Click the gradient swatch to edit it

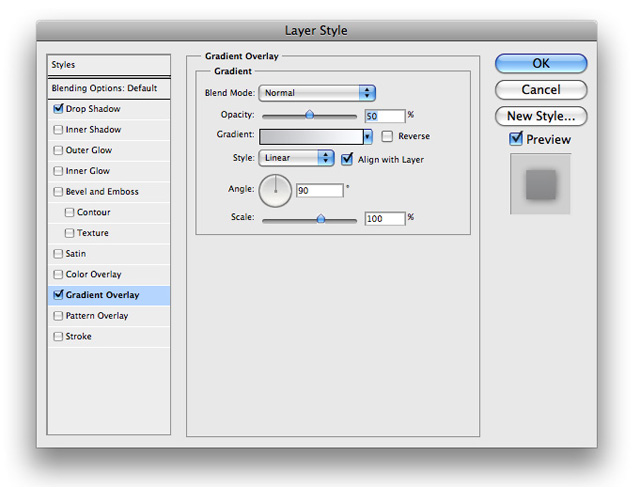(311, 137)
